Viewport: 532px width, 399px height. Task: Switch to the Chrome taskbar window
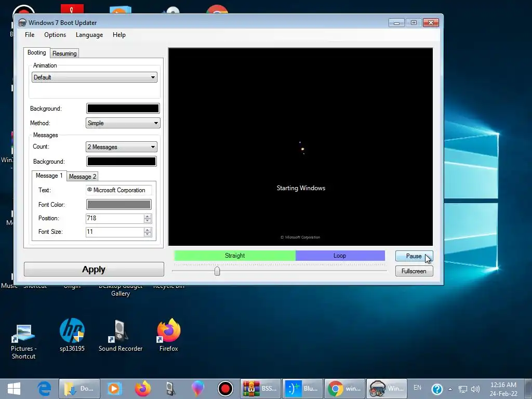(344, 389)
